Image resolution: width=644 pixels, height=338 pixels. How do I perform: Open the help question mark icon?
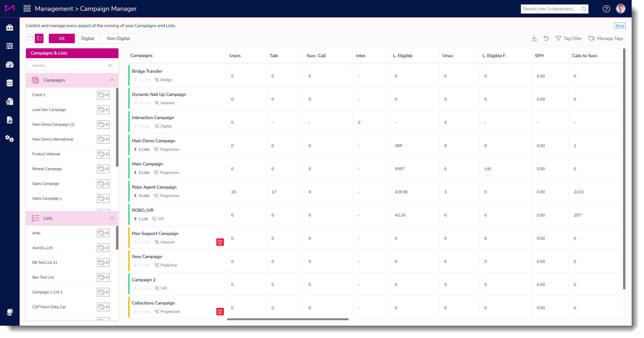click(x=606, y=9)
